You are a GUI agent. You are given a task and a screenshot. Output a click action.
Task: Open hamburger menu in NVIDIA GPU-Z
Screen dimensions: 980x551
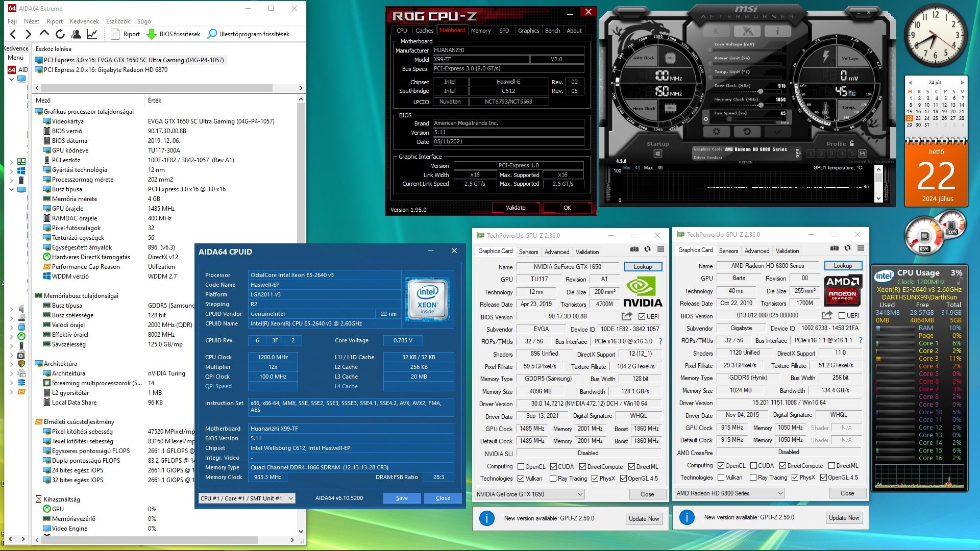660,249
